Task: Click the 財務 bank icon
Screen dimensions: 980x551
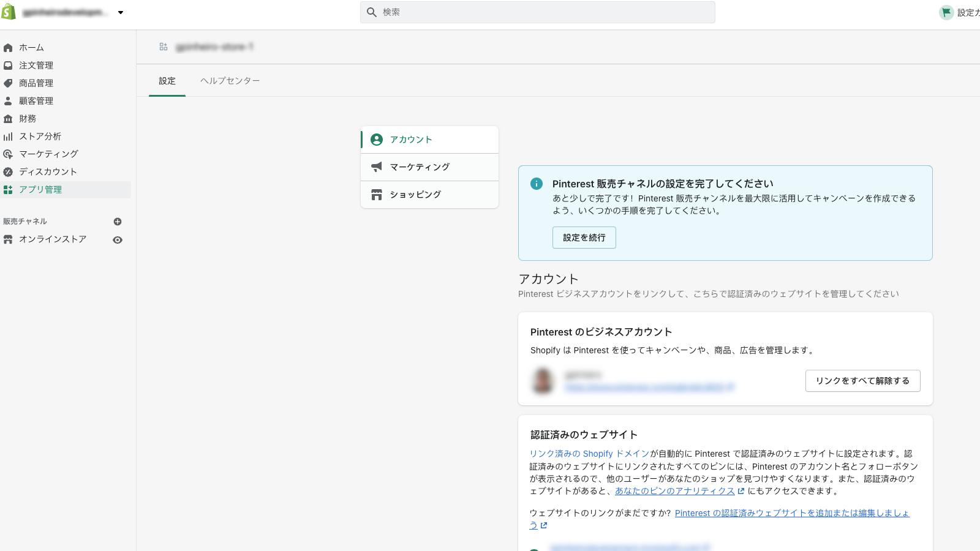Action: pos(8,119)
